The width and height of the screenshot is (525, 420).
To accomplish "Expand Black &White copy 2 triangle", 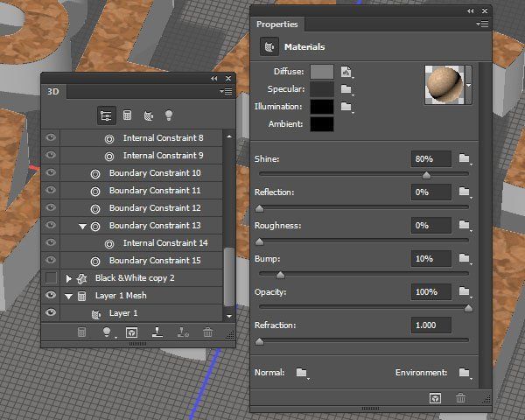I will click(x=68, y=278).
